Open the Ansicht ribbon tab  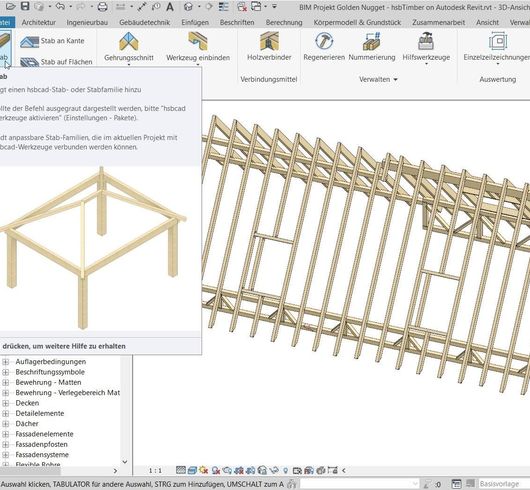pos(487,22)
